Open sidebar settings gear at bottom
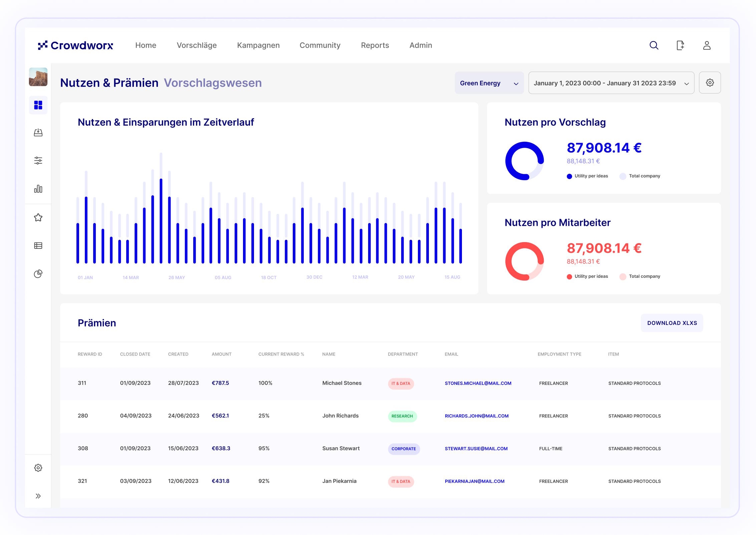This screenshot has width=756, height=535. coord(38,468)
